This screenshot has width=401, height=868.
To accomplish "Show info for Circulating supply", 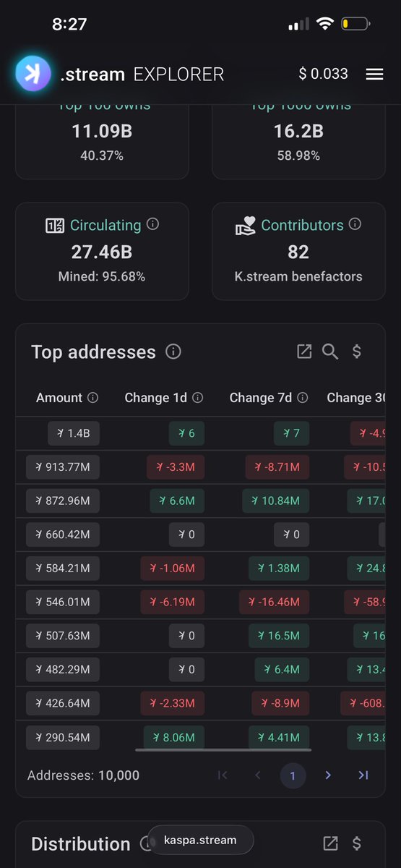I will pyautogui.click(x=152, y=224).
